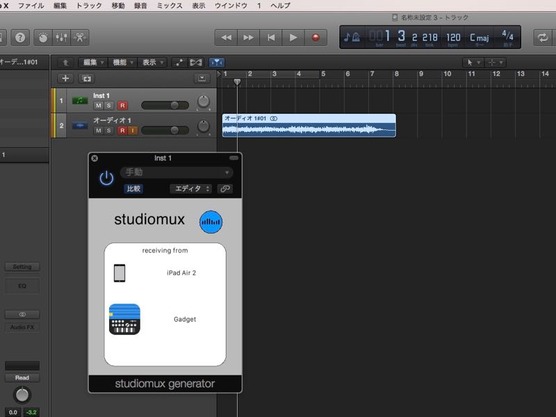
Task: Open the Editors scissors button
Action: 80,37
